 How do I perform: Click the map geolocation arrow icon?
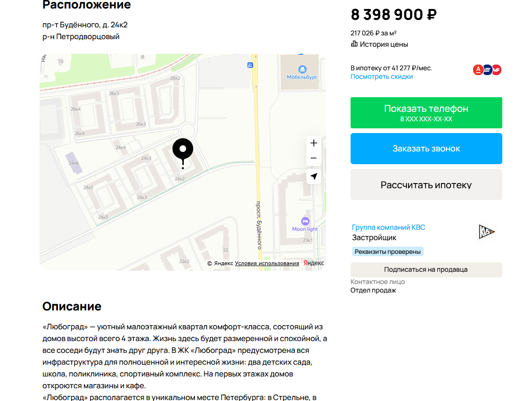tap(313, 176)
